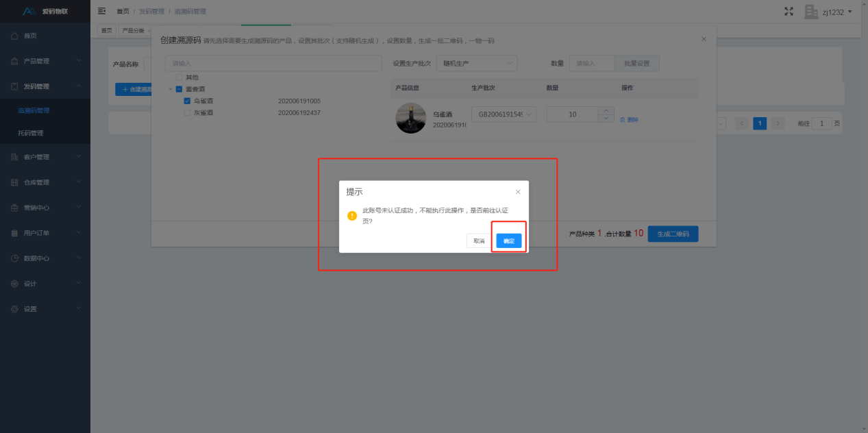
Task: Click 确定 in the 提示 dialog
Action: 509,241
